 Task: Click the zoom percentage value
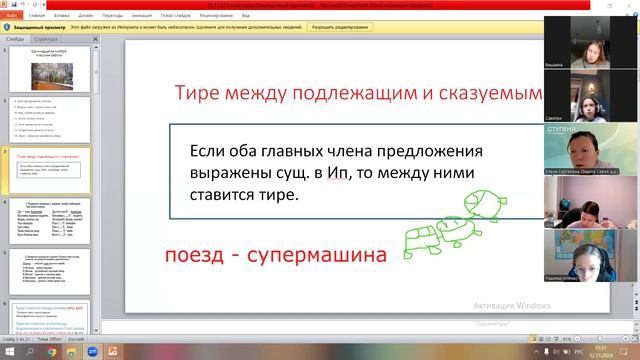click(567, 339)
